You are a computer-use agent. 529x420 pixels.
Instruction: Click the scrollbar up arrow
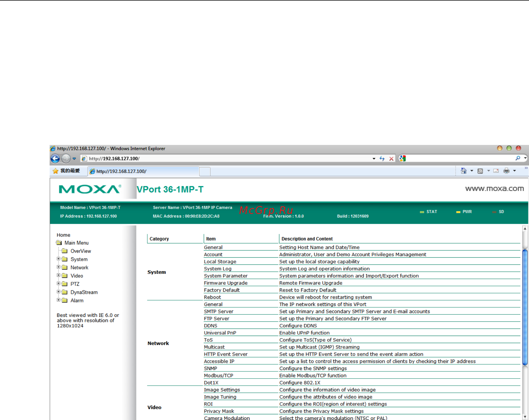click(x=525, y=228)
